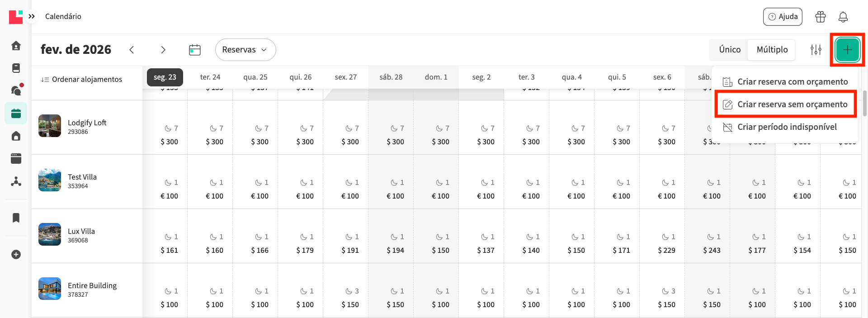Select Criar reserva com orçamento

point(792,82)
